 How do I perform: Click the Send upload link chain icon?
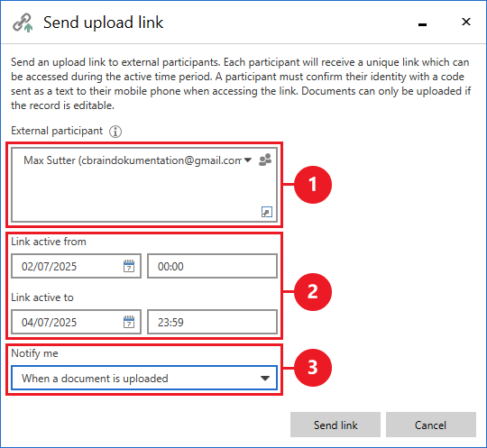pyautogui.click(x=23, y=23)
